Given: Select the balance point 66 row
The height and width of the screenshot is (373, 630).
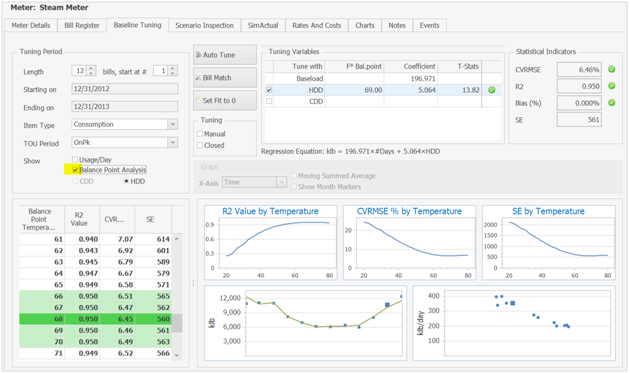Looking at the screenshot, I should [x=96, y=296].
